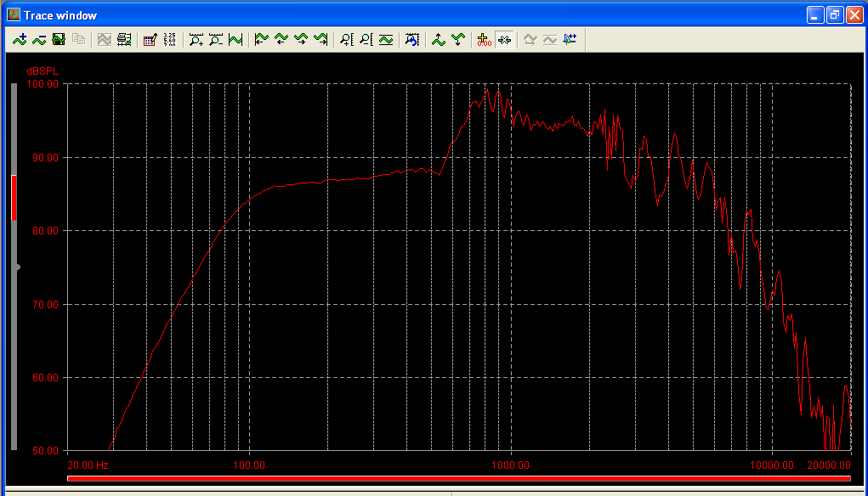Screen dimensions: 868x496
Task: Click the 50.00 dB axis value
Action: pyautogui.click(x=45, y=451)
